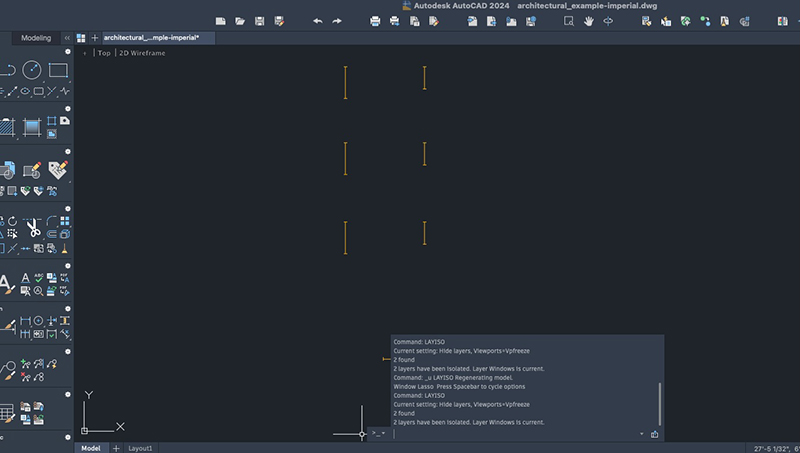The image size is (800, 453).
Task: Collapse the tool palette with double chevron
Action: pyautogui.click(x=67, y=38)
